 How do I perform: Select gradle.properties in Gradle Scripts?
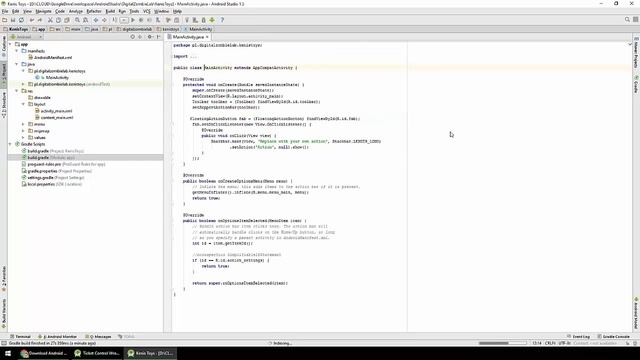coord(56,171)
